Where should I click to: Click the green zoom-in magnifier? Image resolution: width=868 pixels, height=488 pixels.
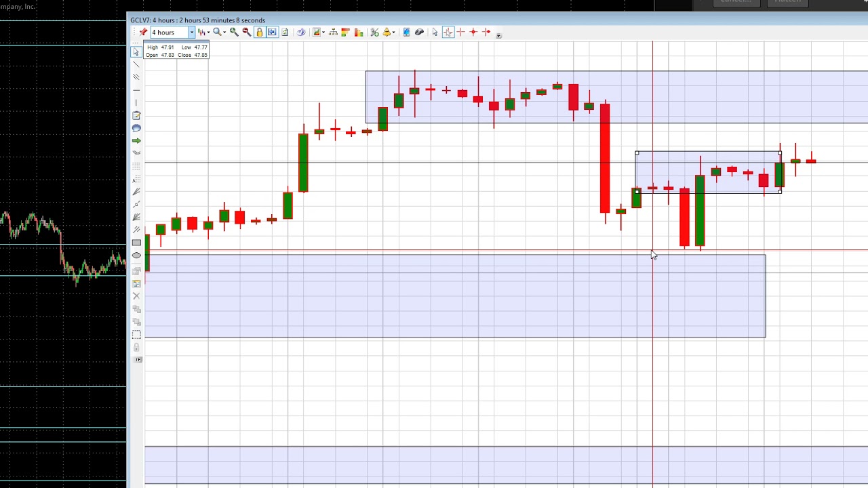click(x=234, y=32)
